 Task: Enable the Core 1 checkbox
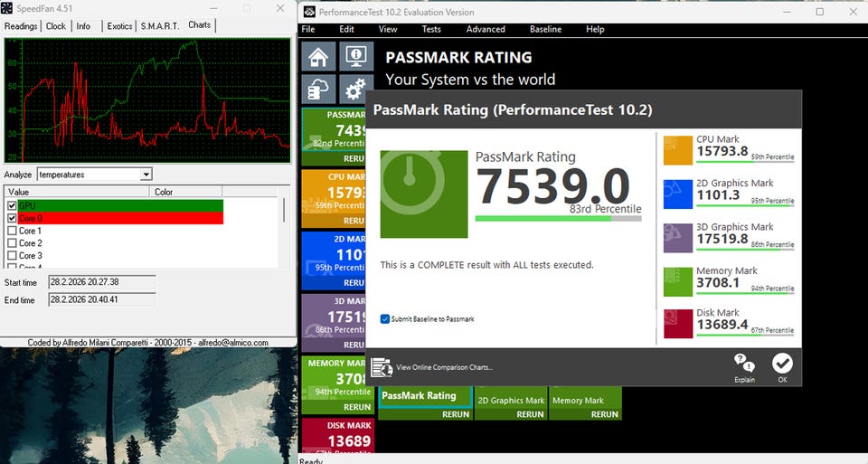tap(12, 231)
